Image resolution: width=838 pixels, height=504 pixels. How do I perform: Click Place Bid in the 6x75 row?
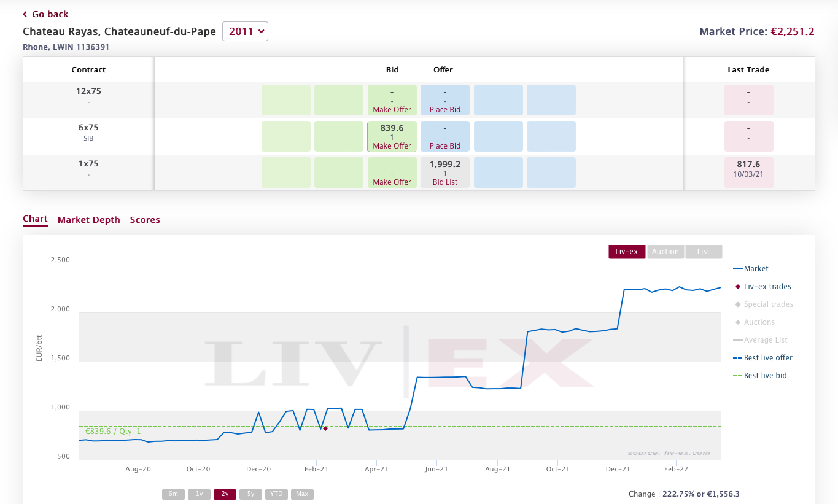click(445, 146)
